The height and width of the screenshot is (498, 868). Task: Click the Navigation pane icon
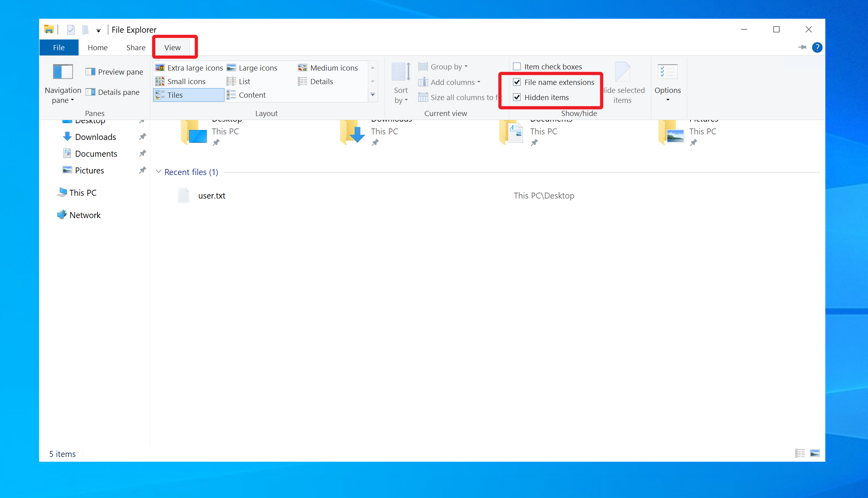pos(63,72)
